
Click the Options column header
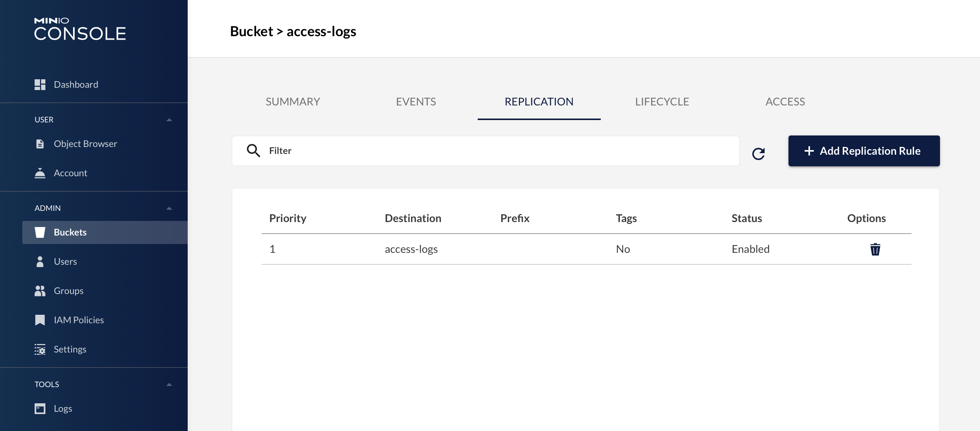click(867, 218)
